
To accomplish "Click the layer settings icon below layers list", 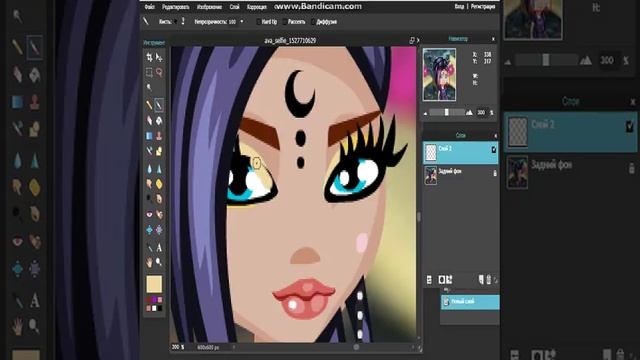I will (429, 280).
